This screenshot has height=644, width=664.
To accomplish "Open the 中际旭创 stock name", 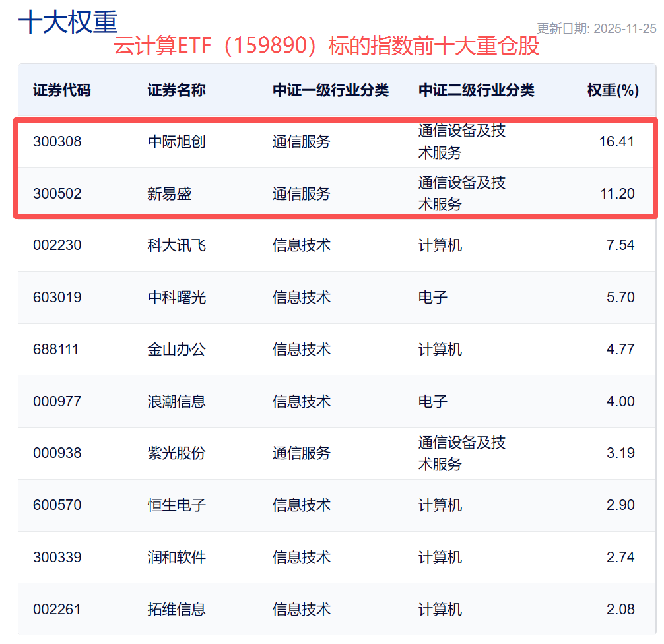I will (x=176, y=141).
